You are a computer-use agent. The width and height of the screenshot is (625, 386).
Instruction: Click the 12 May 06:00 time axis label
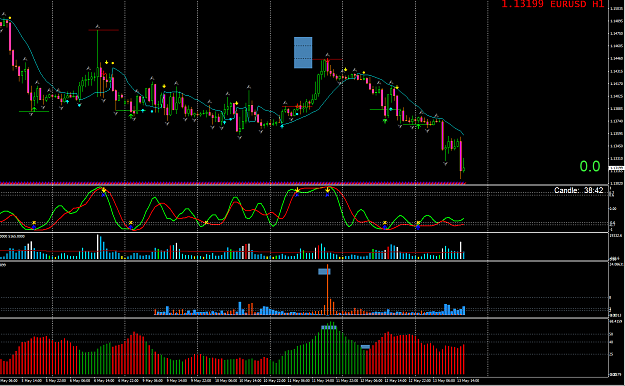point(371,381)
